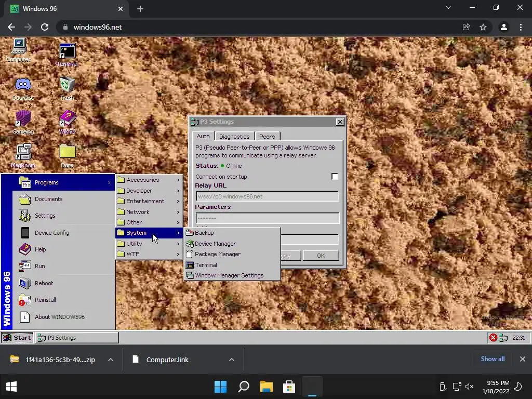Launch Terminal from System menu
532x399 pixels.
pyautogui.click(x=232, y=265)
